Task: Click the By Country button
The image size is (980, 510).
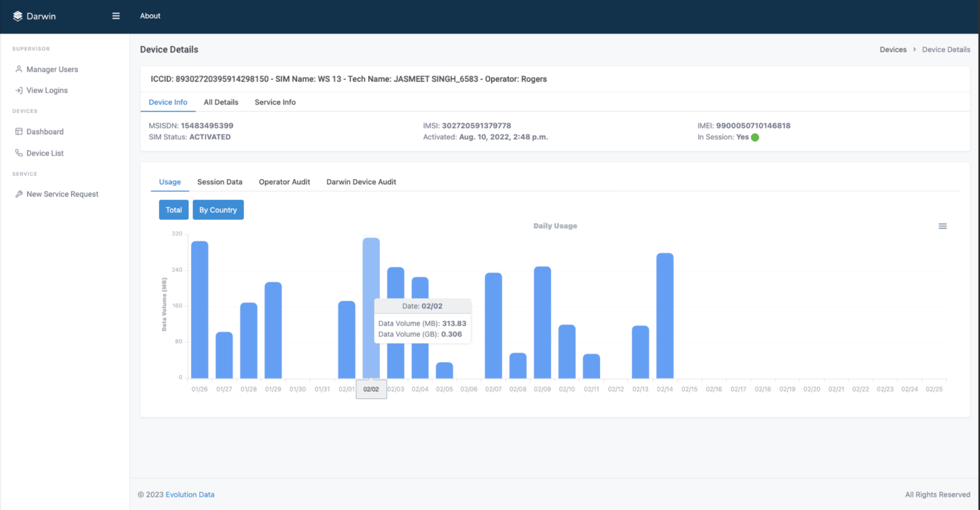Action: point(218,210)
